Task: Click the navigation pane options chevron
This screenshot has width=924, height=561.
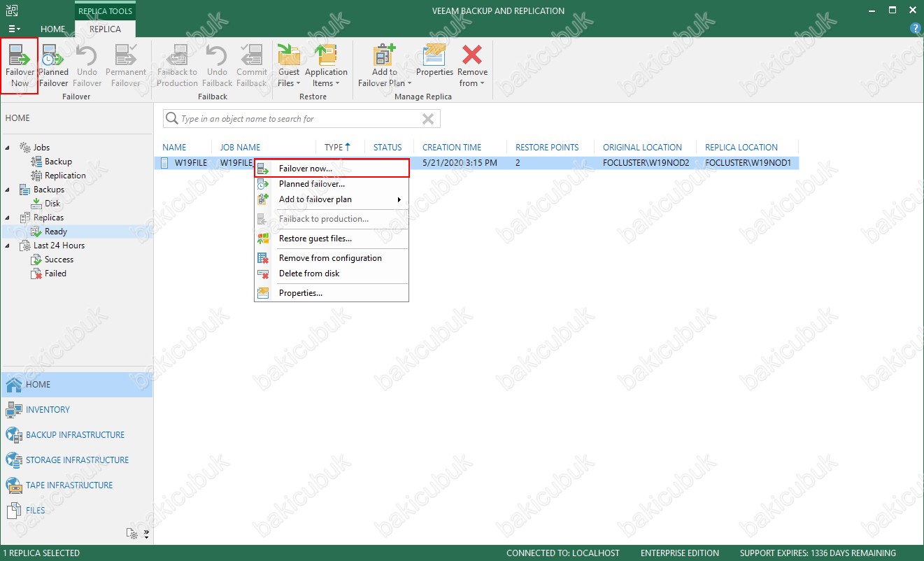Action: (146, 534)
